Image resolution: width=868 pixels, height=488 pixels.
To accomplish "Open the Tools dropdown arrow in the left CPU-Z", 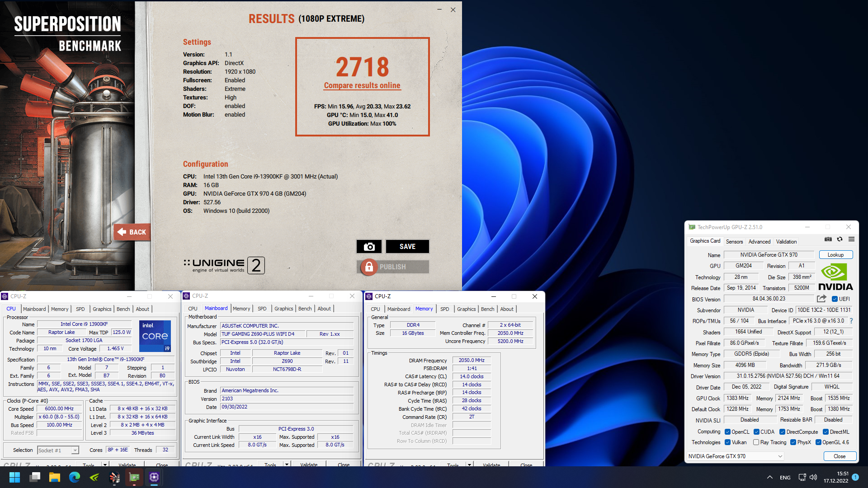I will coord(105,465).
